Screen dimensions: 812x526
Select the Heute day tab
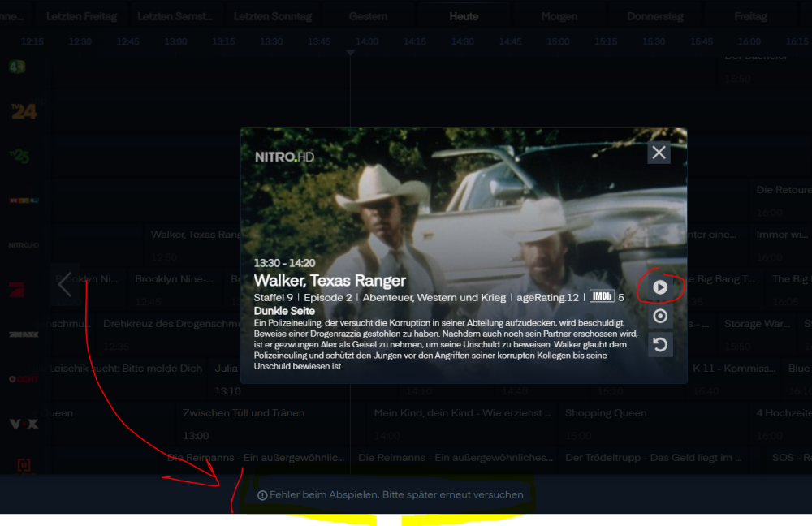[464, 16]
